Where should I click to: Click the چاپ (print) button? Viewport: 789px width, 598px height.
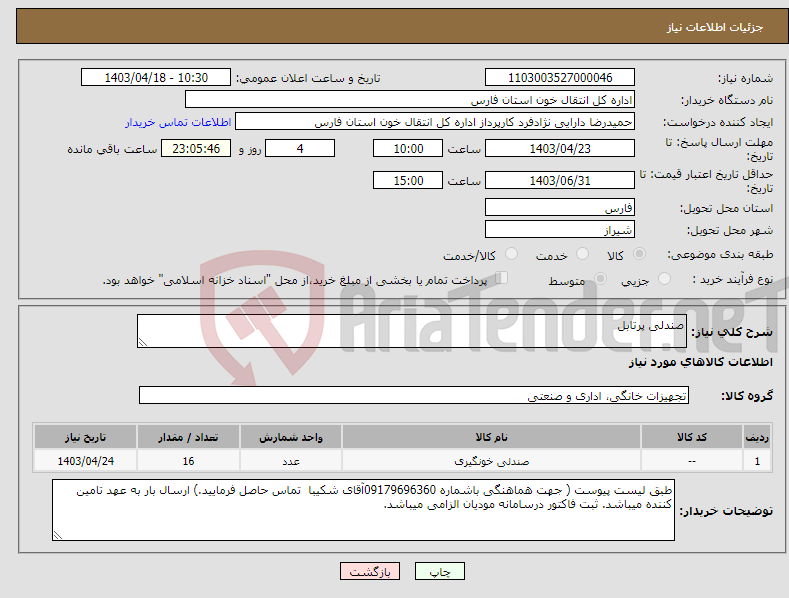439,571
